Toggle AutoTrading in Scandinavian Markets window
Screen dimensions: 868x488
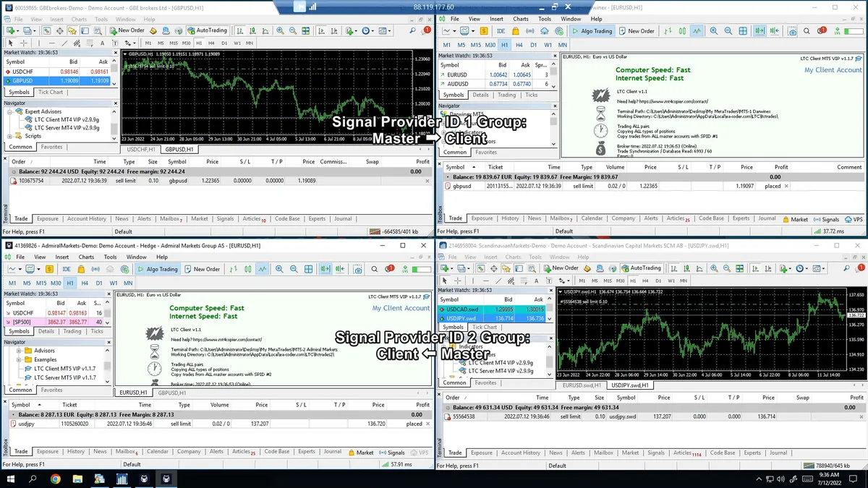click(x=642, y=268)
